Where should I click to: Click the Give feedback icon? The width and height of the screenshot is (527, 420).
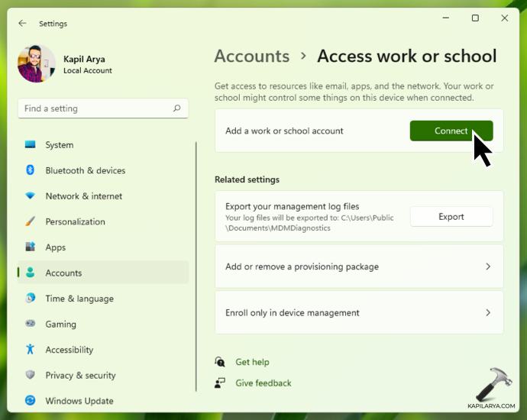pyautogui.click(x=220, y=383)
